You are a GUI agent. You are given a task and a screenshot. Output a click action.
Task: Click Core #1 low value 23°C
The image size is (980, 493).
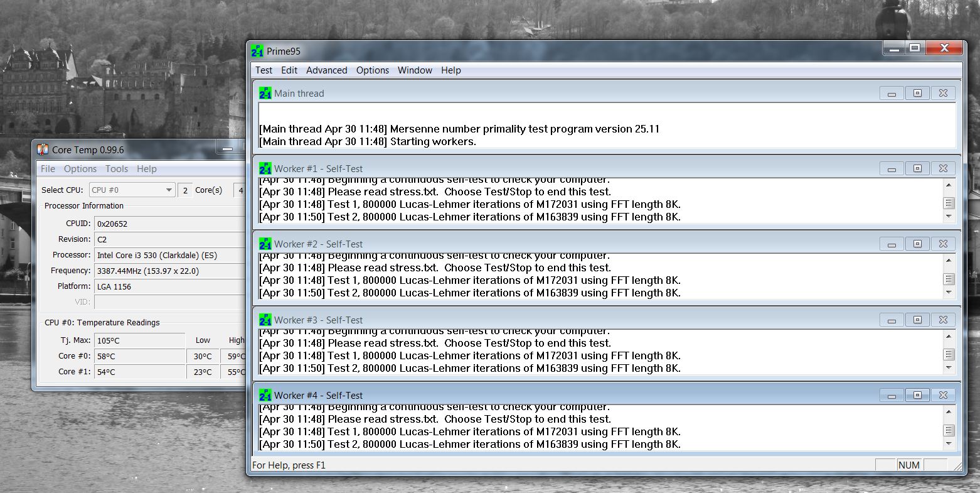click(203, 372)
